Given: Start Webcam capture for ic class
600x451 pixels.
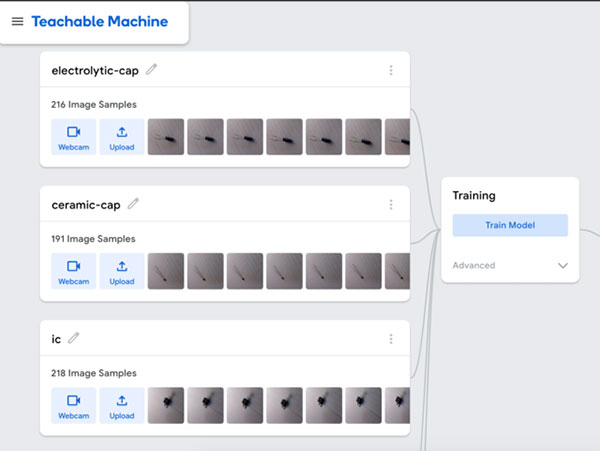Looking at the screenshot, I should tap(73, 405).
